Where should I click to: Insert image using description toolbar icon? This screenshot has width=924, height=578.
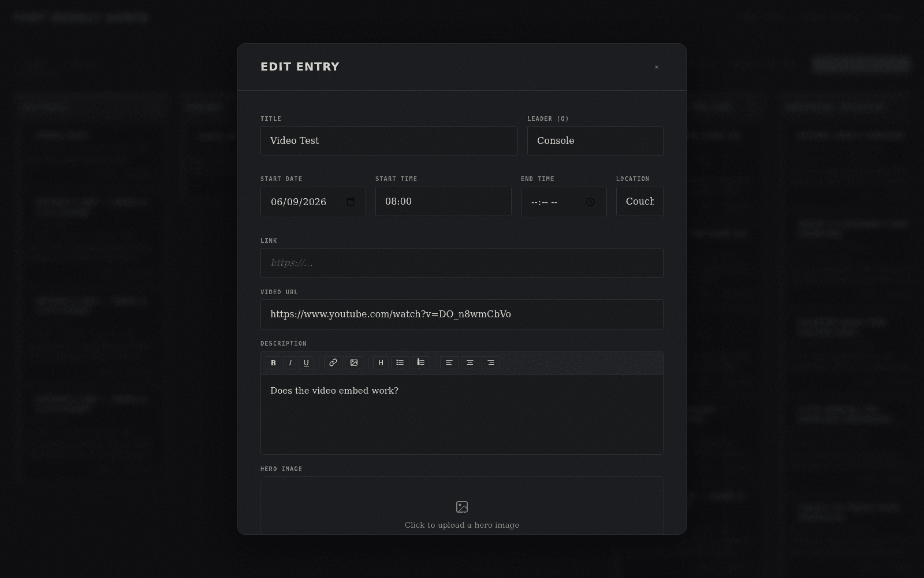(354, 362)
